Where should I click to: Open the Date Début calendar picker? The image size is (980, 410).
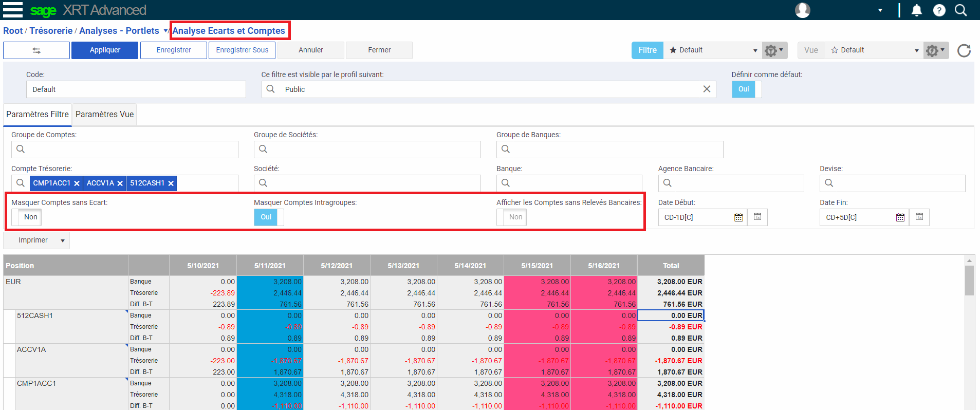738,217
